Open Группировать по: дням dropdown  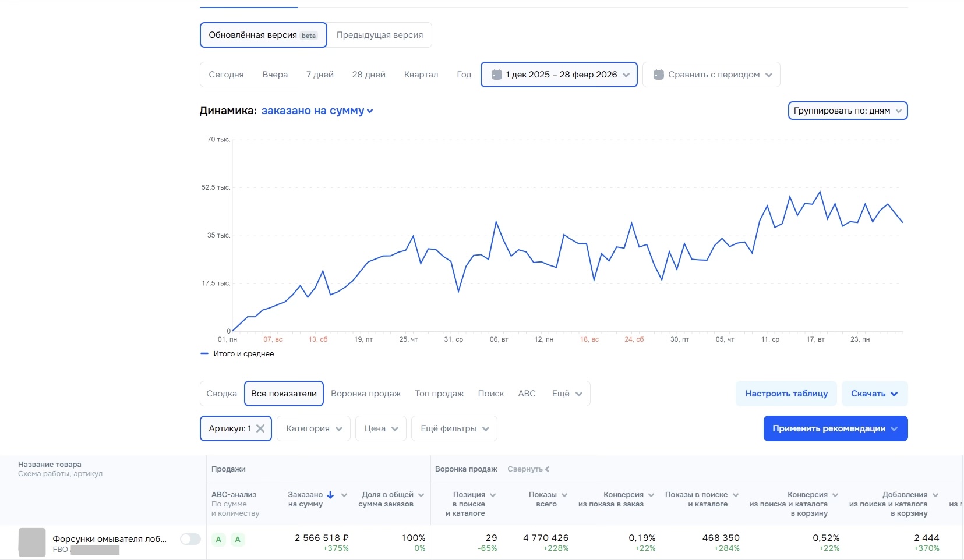[x=848, y=111]
